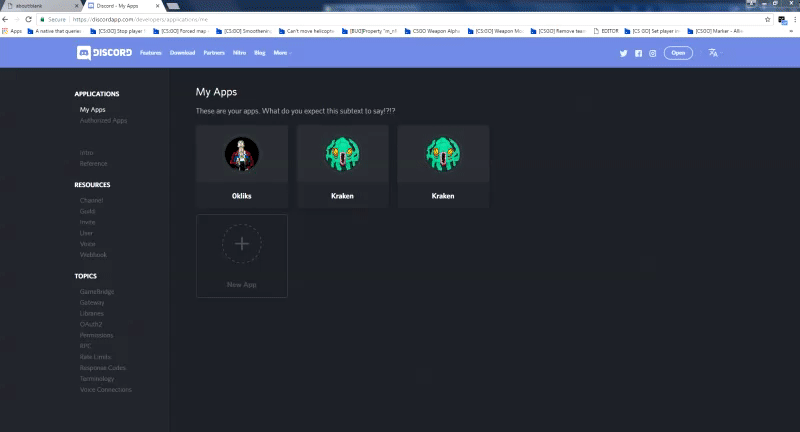
Task: Open the Response Codes topic link
Action: 103,368
